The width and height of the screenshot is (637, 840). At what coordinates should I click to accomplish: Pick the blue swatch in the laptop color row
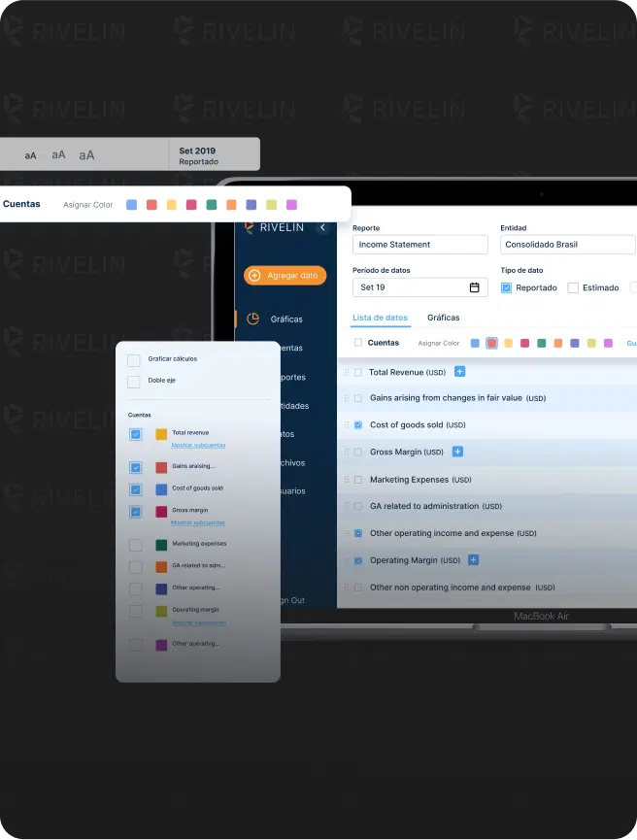coord(475,343)
